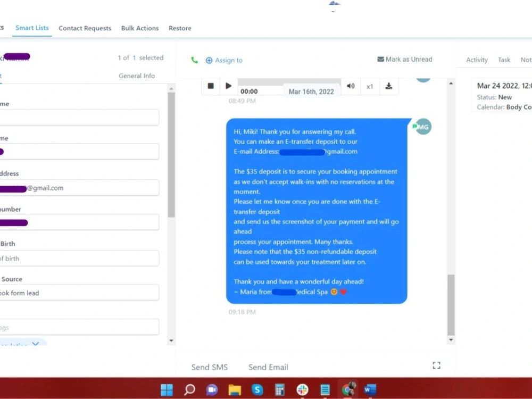Open taskbar Search

[x=189, y=389]
